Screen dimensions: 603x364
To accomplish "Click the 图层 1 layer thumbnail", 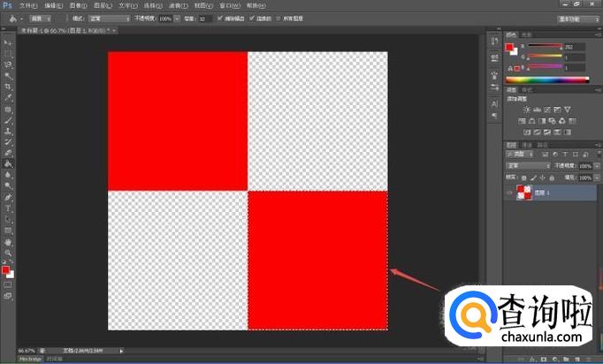I will (x=523, y=192).
